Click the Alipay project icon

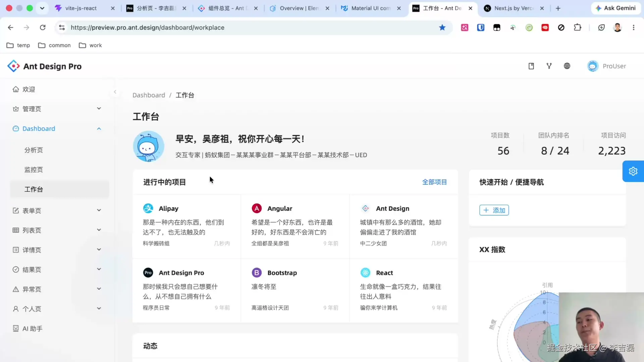(x=148, y=208)
